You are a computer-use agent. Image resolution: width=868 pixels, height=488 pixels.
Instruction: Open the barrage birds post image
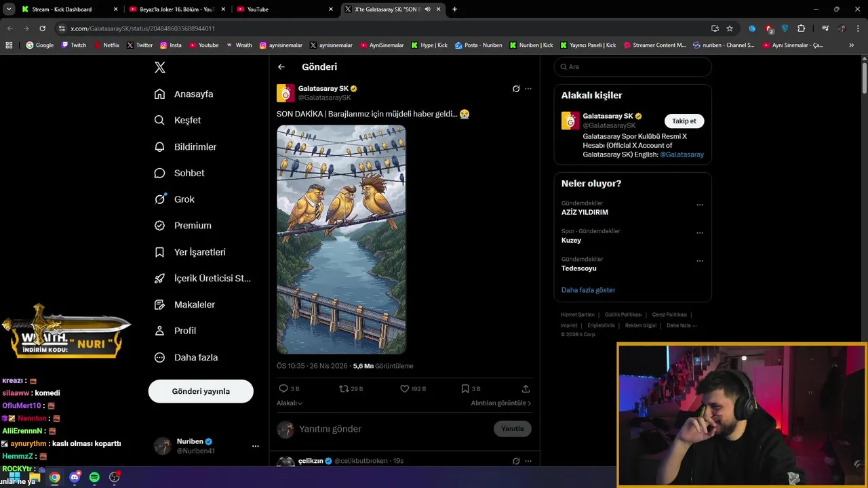[x=341, y=239]
